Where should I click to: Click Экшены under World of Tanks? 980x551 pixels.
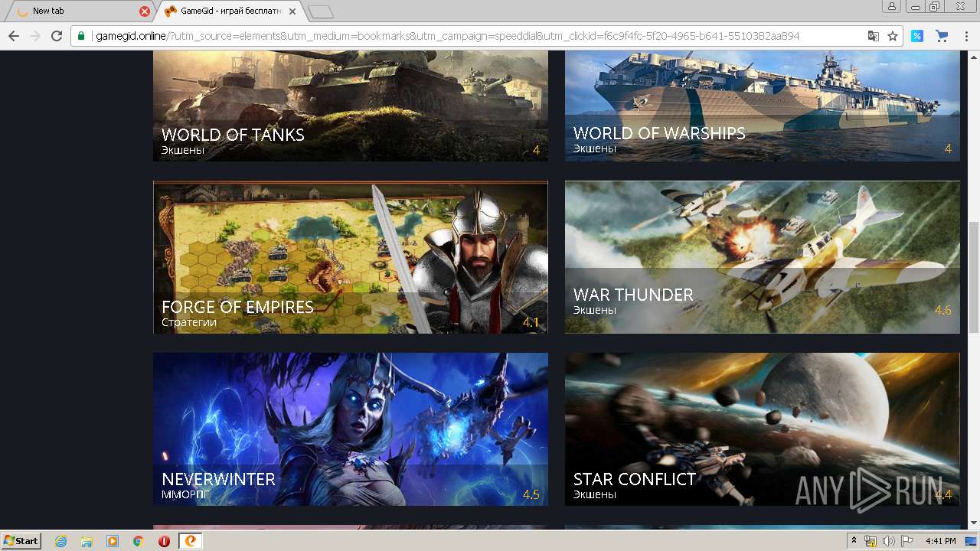tap(183, 150)
